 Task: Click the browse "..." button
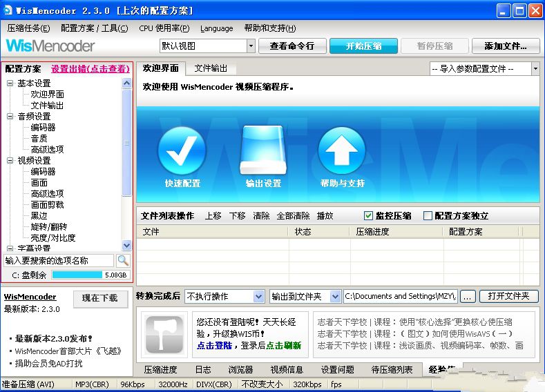point(468,297)
